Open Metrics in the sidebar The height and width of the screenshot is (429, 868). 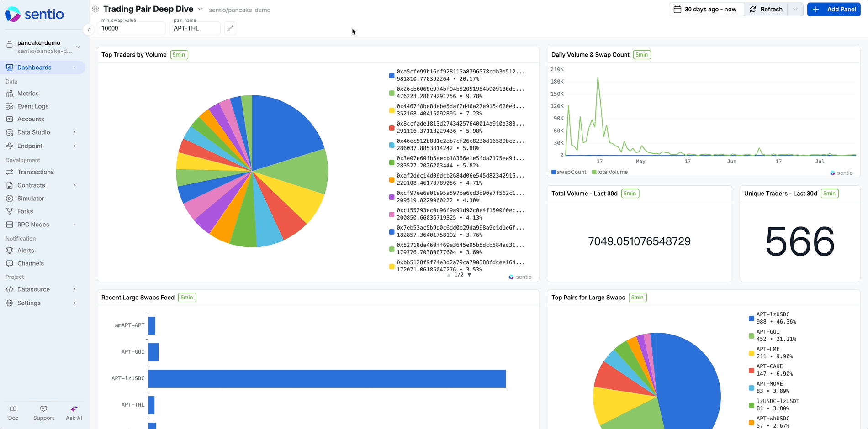42,94
